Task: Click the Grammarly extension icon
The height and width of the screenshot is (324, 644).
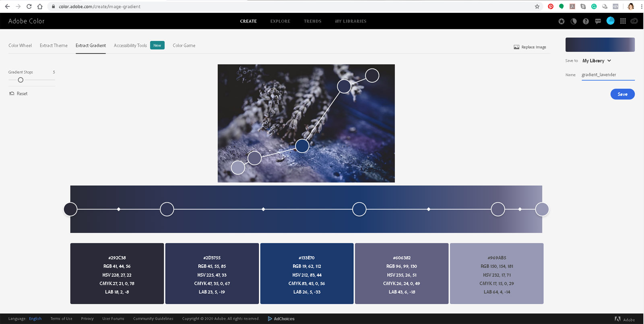Action: pos(594,6)
